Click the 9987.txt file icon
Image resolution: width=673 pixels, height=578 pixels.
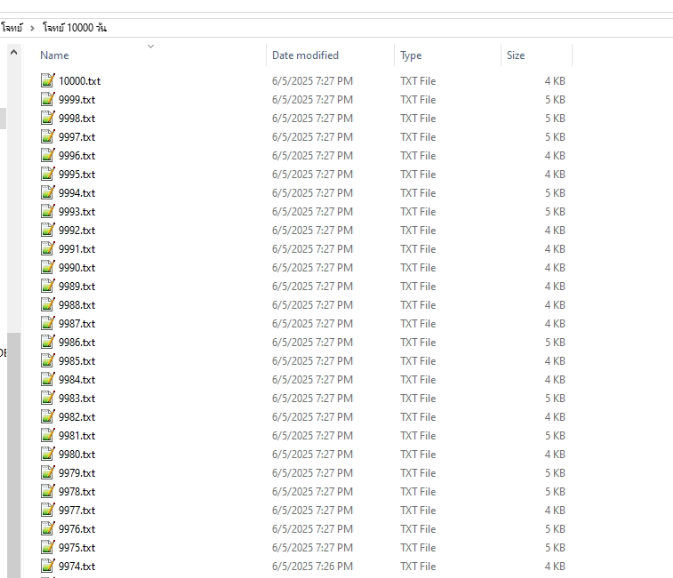pyautogui.click(x=48, y=323)
